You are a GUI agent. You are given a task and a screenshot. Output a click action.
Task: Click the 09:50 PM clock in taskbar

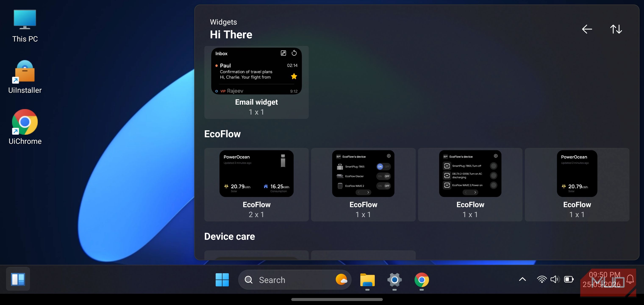[605, 275]
